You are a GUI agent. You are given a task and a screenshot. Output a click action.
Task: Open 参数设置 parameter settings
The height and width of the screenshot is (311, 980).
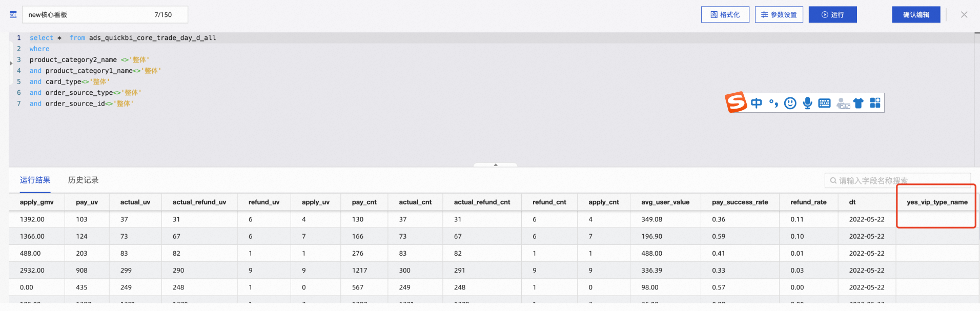pos(779,15)
